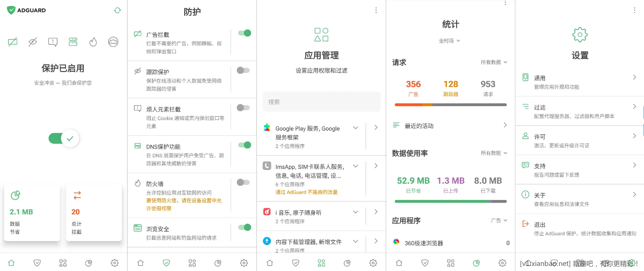The image size is (644, 271).
Task: Open the 广告 dropdown beside 应用程序
Action: 499,221
